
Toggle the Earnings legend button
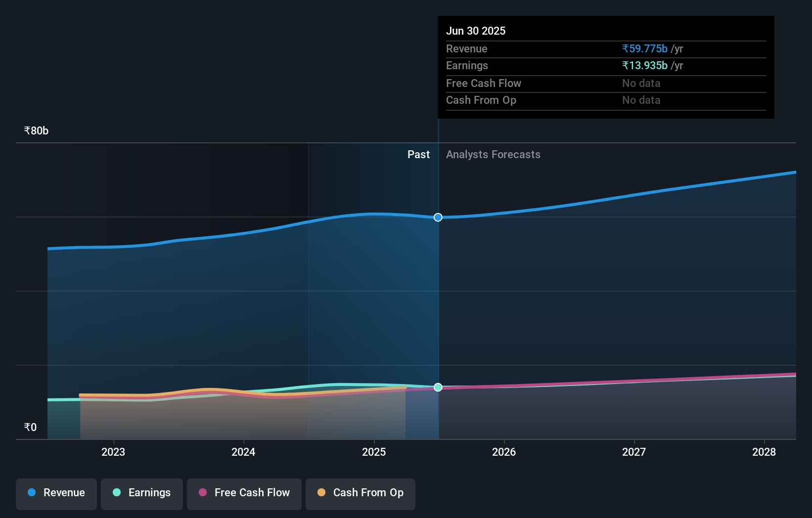pos(142,494)
